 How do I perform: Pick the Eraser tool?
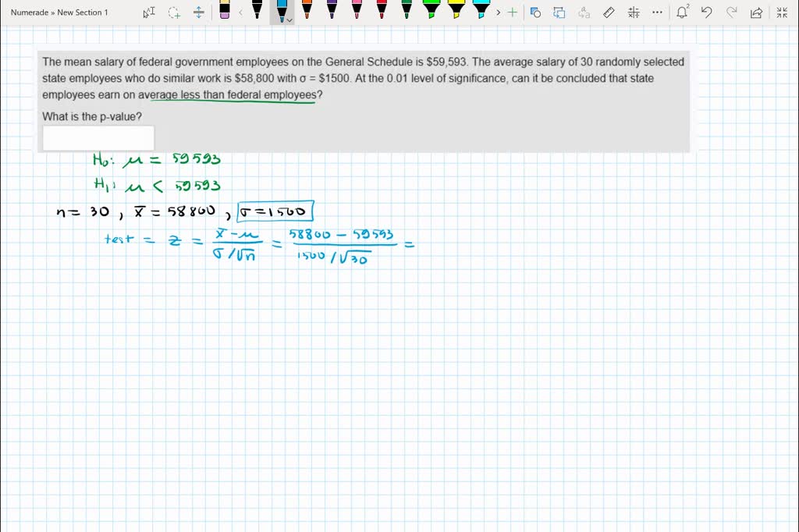tap(224, 10)
